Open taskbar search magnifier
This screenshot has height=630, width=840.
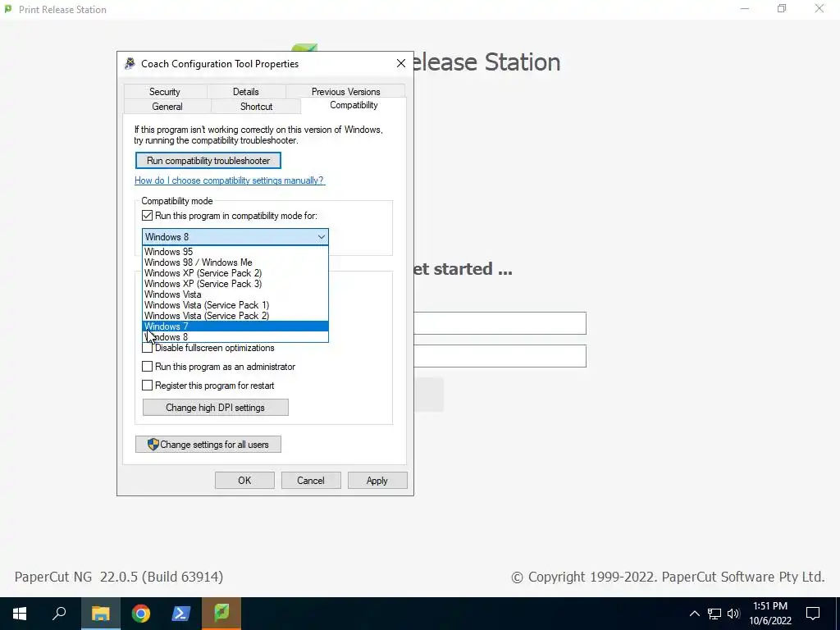[59, 614]
